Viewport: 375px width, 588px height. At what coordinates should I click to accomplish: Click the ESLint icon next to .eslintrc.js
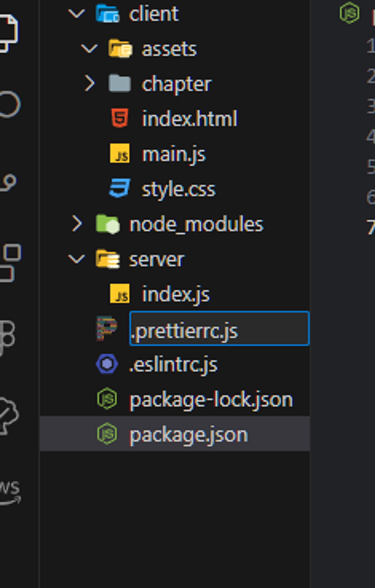[x=107, y=364]
